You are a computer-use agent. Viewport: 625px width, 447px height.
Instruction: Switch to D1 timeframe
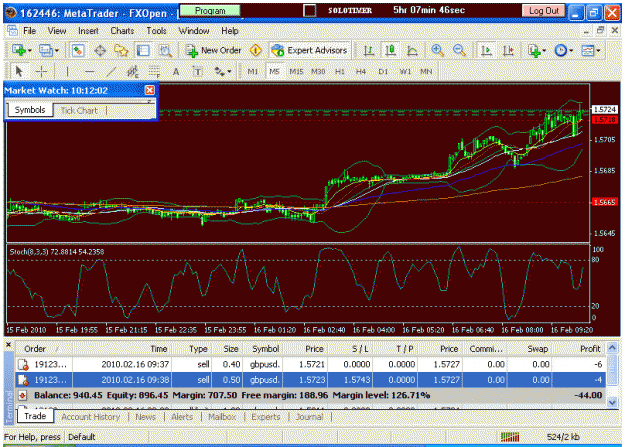pos(383,72)
